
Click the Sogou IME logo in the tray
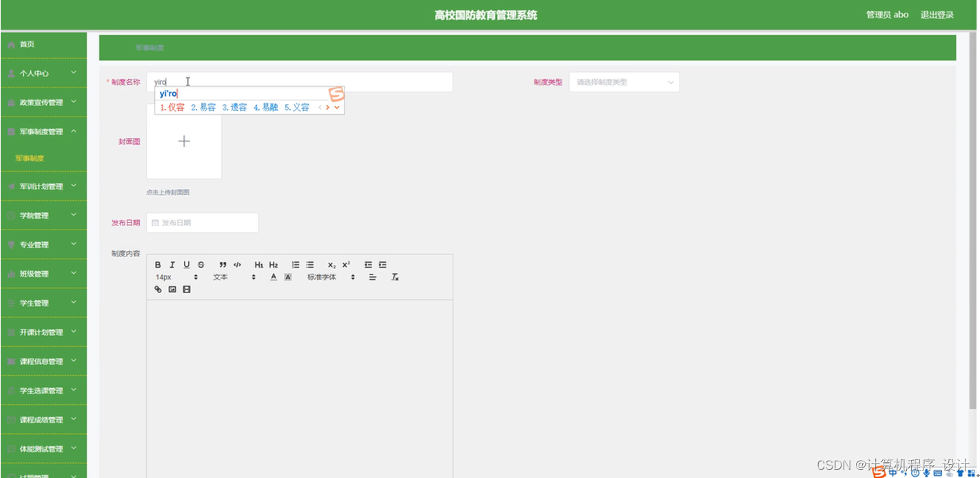point(879,473)
